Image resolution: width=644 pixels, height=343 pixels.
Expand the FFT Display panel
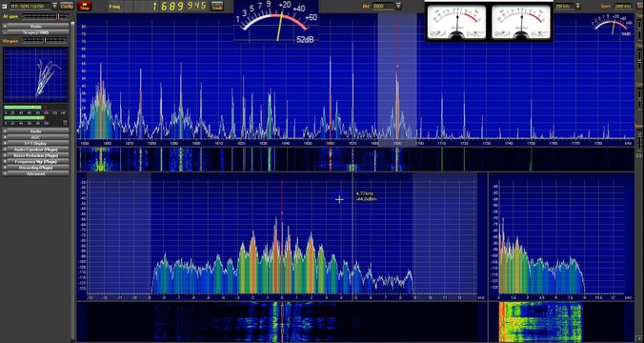[x=36, y=143]
